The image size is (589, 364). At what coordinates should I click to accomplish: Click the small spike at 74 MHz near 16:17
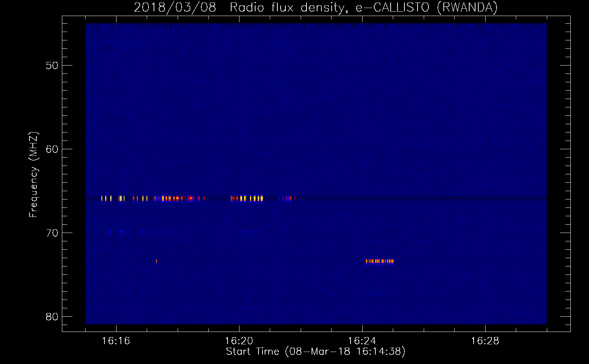pyautogui.click(x=157, y=261)
